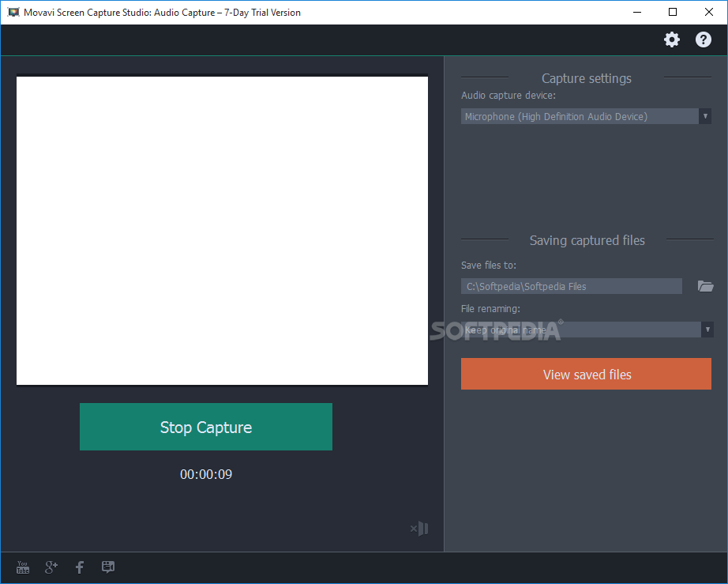Select the Microphone device combo box
Viewport: 728px width, 584px height.
586,116
